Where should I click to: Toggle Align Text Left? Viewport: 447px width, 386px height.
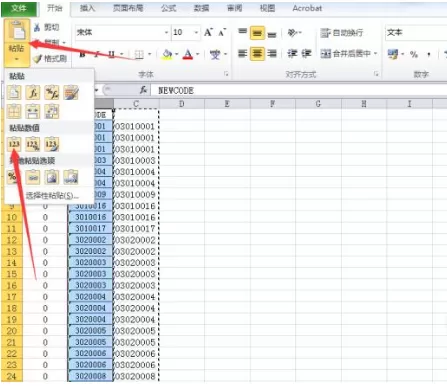click(x=243, y=53)
